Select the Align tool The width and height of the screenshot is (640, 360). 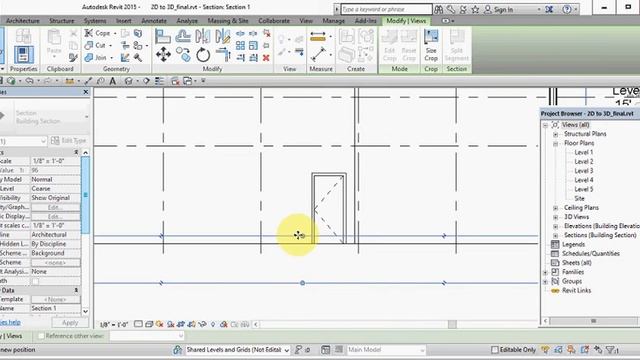point(162,37)
